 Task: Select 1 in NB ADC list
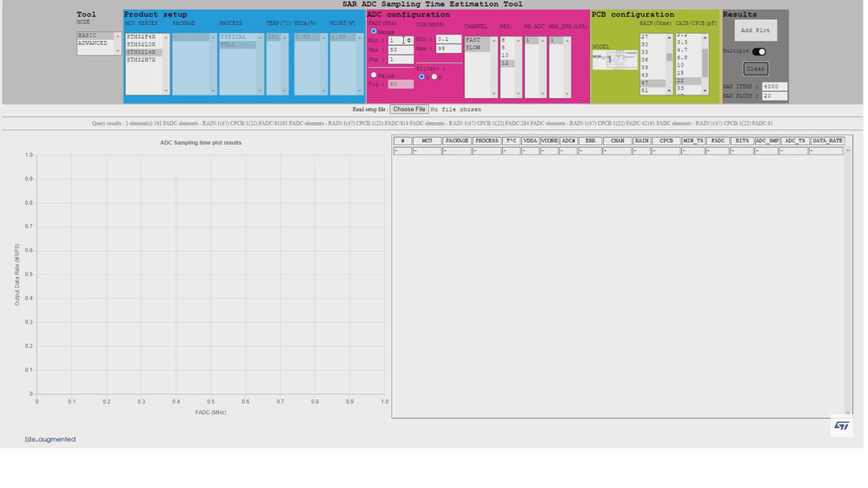(x=532, y=41)
